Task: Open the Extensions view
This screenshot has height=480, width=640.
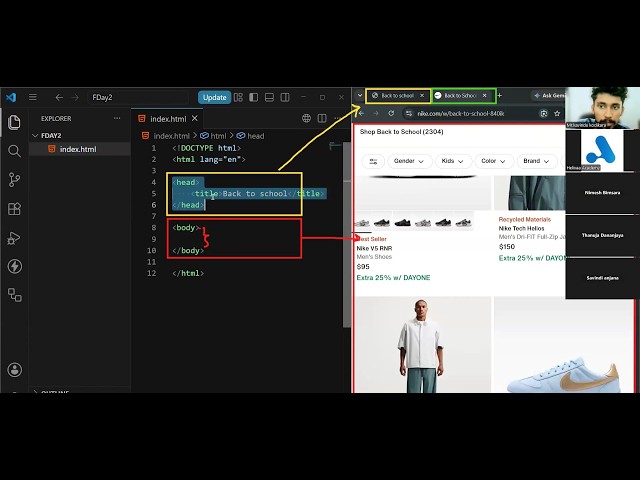Action: click(14, 209)
